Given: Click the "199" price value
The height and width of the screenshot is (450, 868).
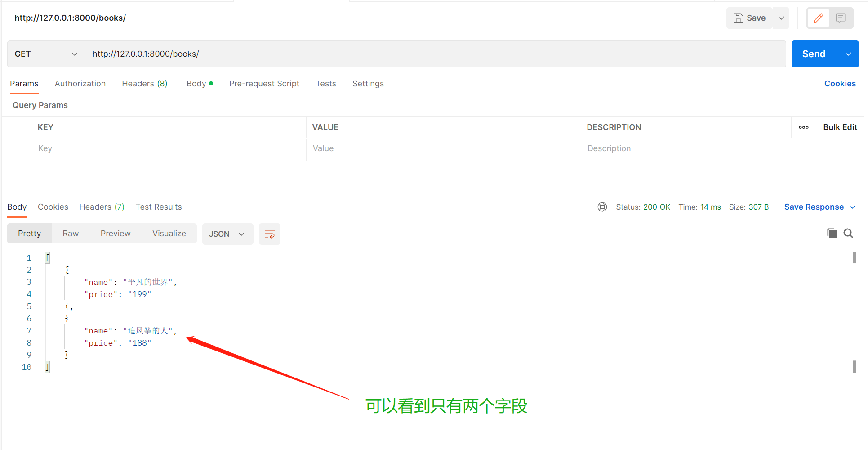Looking at the screenshot, I should coord(140,294).
